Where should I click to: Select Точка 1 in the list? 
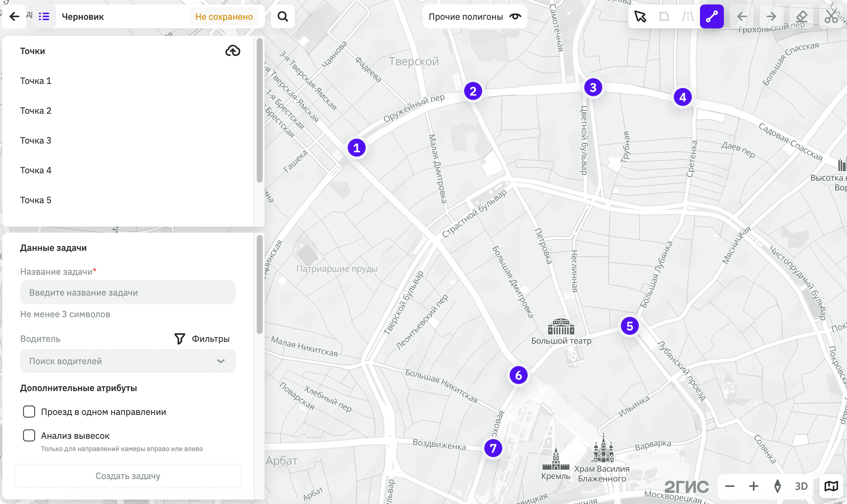pos(36,81)
